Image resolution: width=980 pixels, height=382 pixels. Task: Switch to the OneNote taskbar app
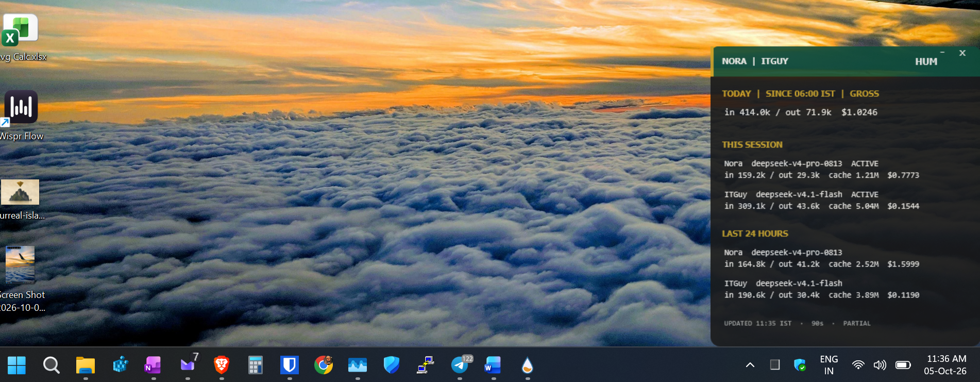(x=153, y=365)
